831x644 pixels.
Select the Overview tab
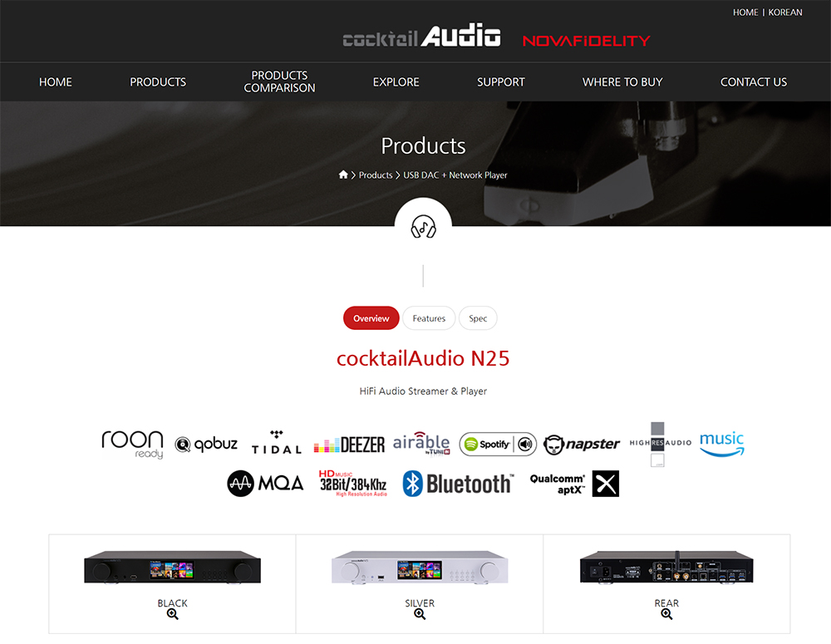tap(371, 318)
